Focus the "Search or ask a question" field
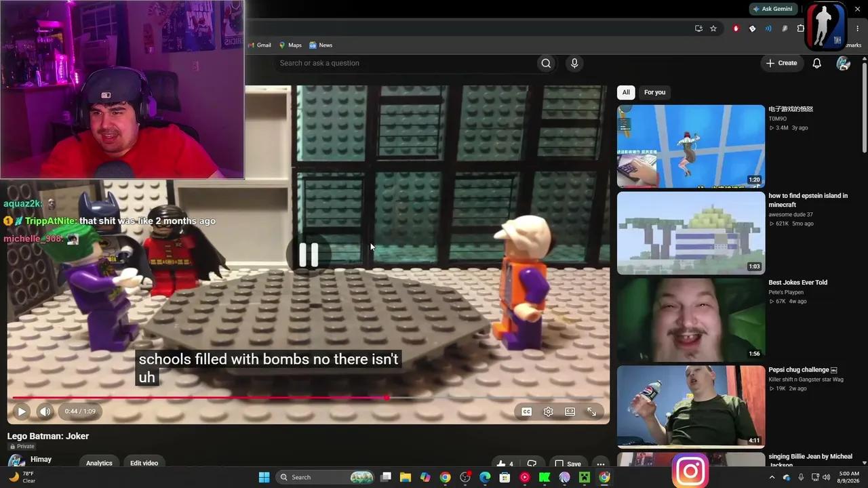Image resolution: width=868 pixels, height=488 pixels. click(x=405, y=63)
